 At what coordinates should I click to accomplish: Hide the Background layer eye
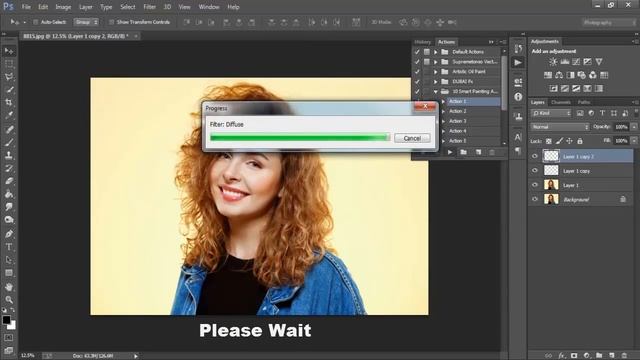(x=535, y=199)
